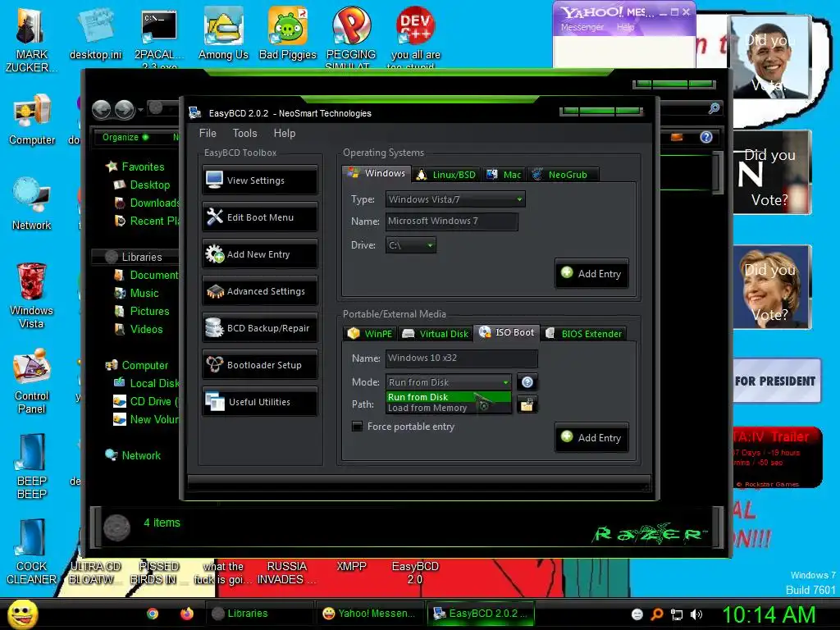Switch to the BIOS Extender tab
Viewport: 840px width, 630px height.
[583, 334]
